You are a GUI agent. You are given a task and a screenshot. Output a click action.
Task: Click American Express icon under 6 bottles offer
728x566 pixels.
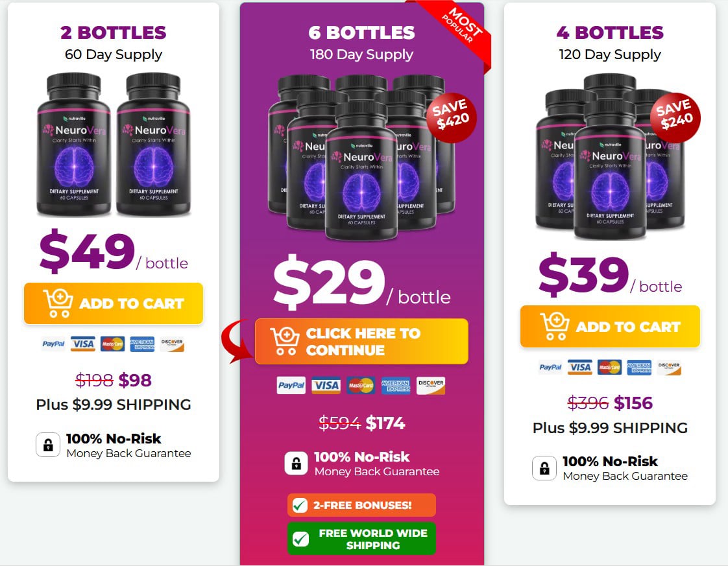pyautogui.click(x=396, y=386)
